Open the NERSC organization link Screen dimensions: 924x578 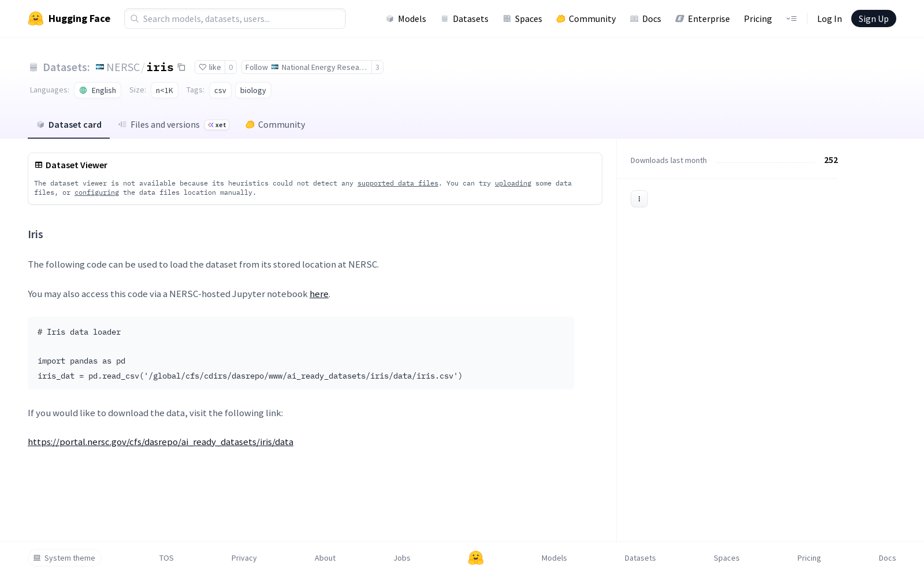coord(123,67)
